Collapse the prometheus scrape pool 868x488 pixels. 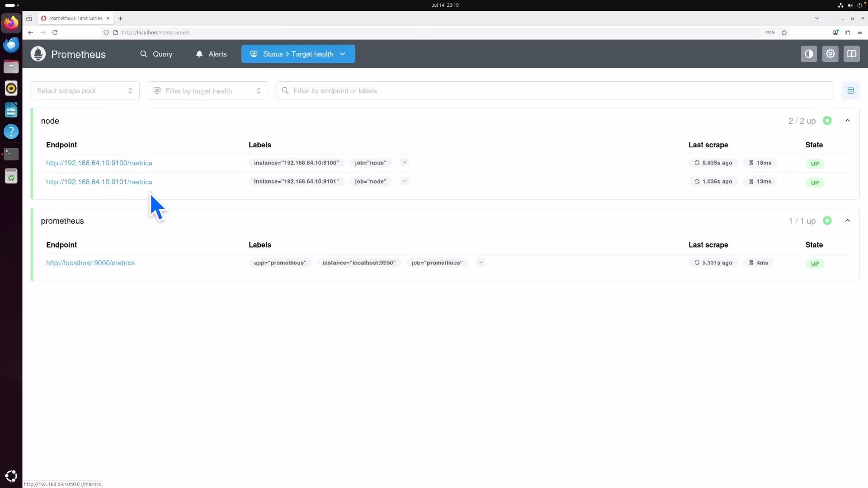point(848,221)
